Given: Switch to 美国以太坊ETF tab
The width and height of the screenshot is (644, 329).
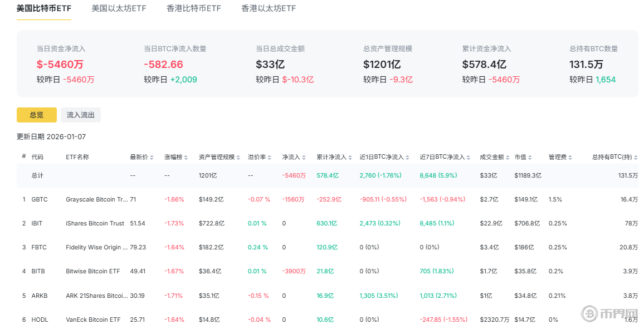Looking at the screenshot, I should tap(119, 8).
